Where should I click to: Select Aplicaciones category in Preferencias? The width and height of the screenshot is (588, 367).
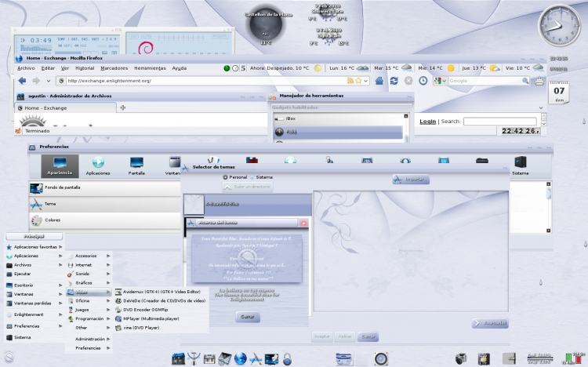point(98,166)
